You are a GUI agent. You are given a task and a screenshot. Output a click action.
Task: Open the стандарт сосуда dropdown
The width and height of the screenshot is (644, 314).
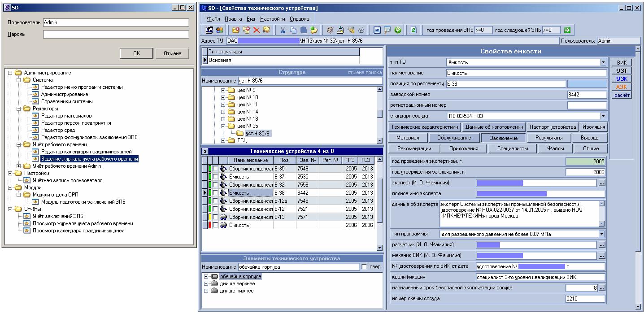click(603, 116)
